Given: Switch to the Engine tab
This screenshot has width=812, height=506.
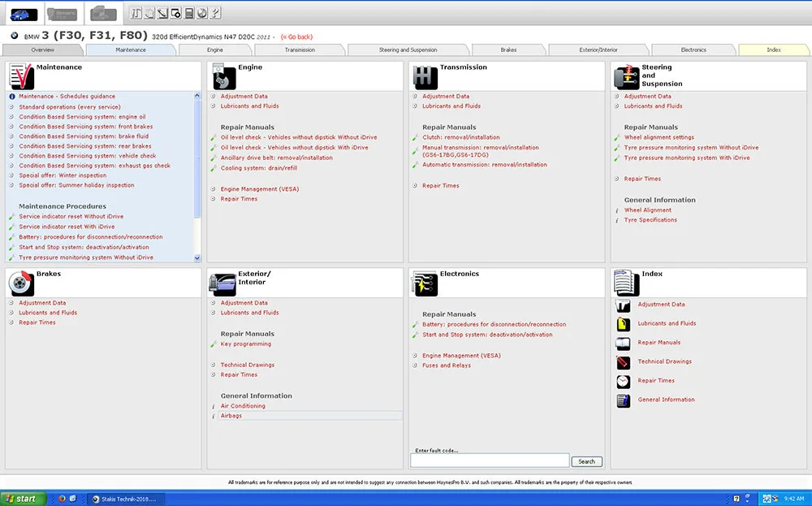Looking at the screenshot, I should (215, 50).
